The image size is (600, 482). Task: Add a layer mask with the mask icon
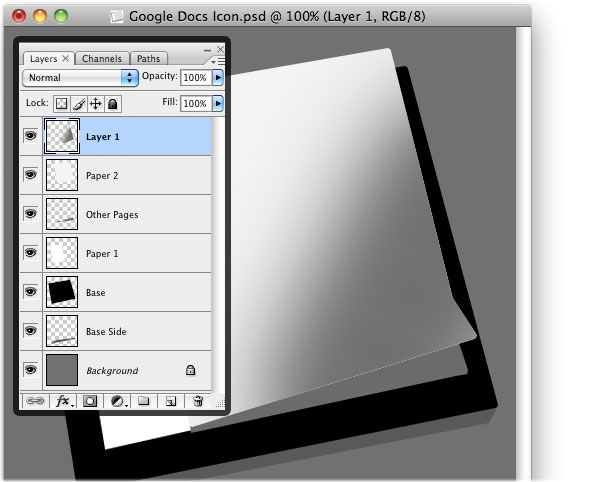pyautogui.click(x=90, y=401)
